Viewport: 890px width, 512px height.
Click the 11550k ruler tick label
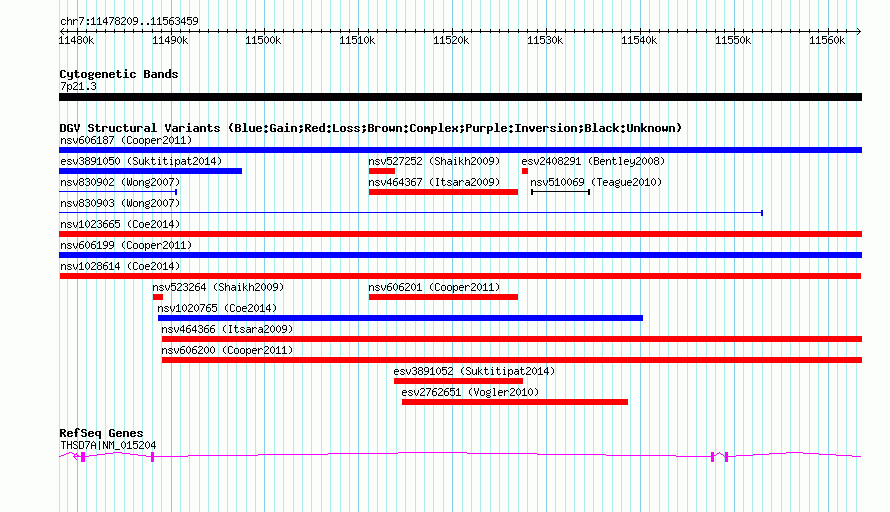click(x=733, y=40)
